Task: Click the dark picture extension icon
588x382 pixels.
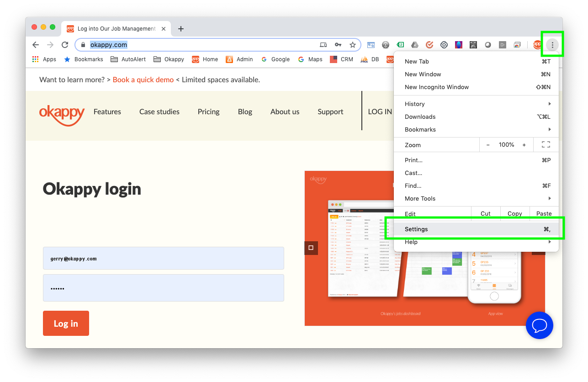Action: 473,45
